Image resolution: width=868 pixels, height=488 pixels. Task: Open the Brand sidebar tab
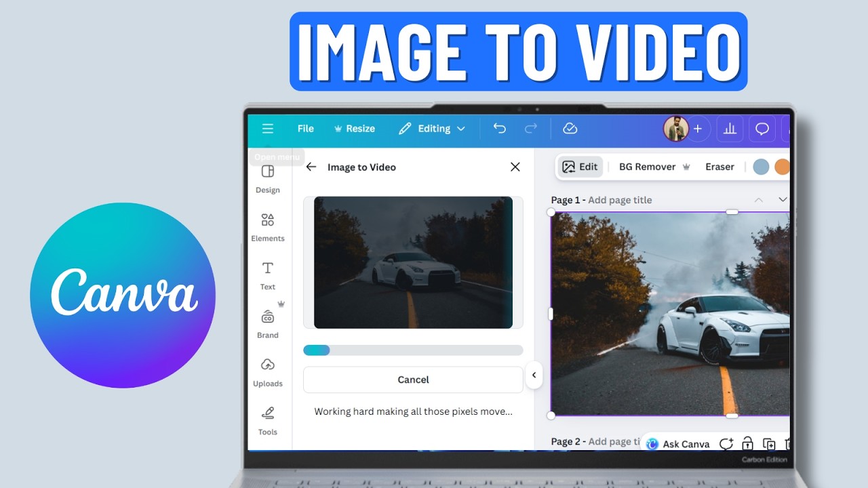tap(268, 323)
